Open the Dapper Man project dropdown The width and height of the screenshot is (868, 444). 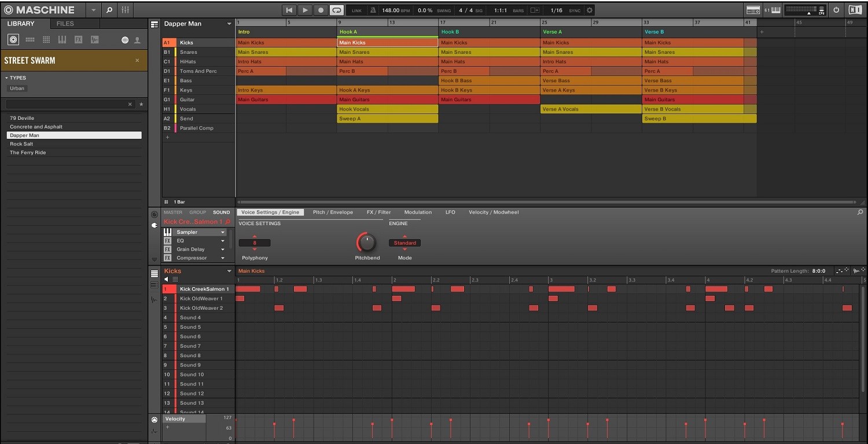(x=229, y=24)
